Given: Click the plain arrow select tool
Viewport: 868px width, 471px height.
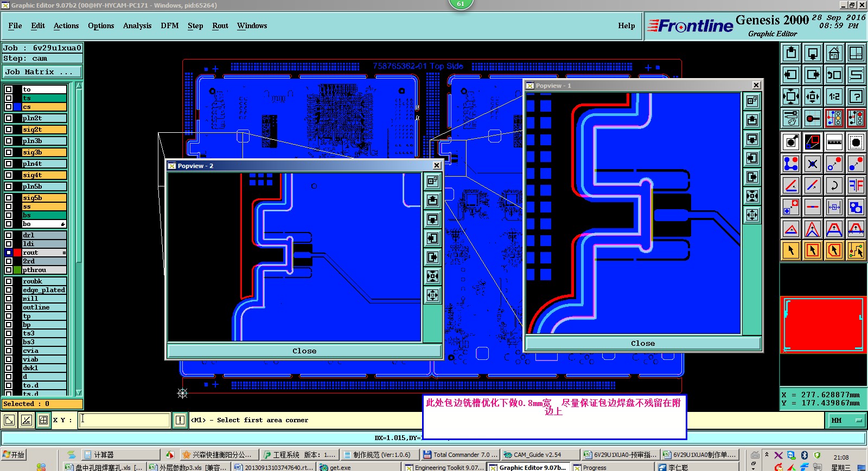Looking at the screenshot, I should tap(791, 250).
